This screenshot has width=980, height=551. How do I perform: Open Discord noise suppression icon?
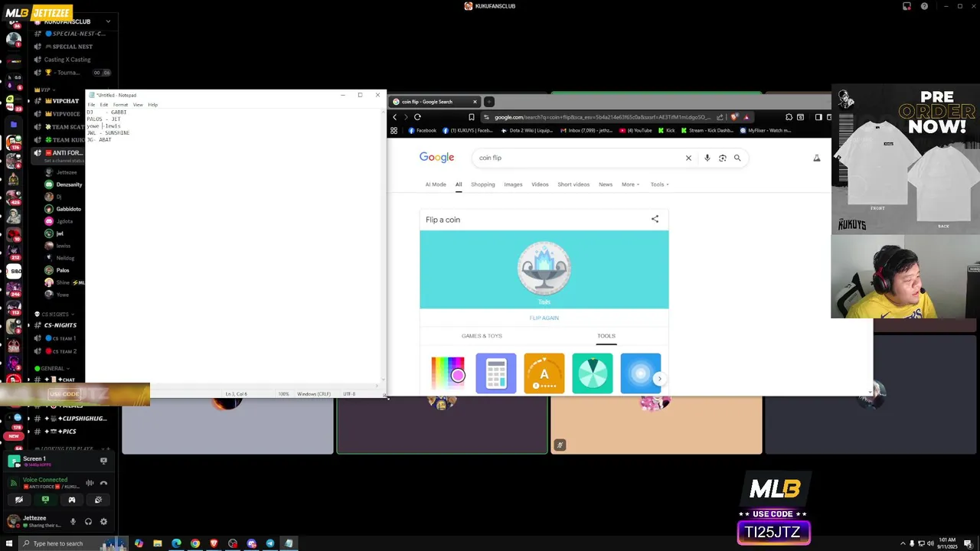[90, 483]
